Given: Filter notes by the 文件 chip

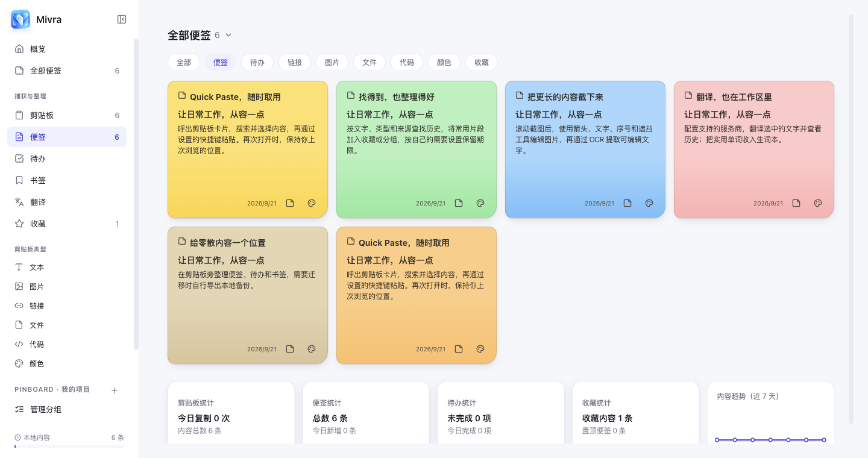Looking at the screenshot, I should click(x=370, y=62).
